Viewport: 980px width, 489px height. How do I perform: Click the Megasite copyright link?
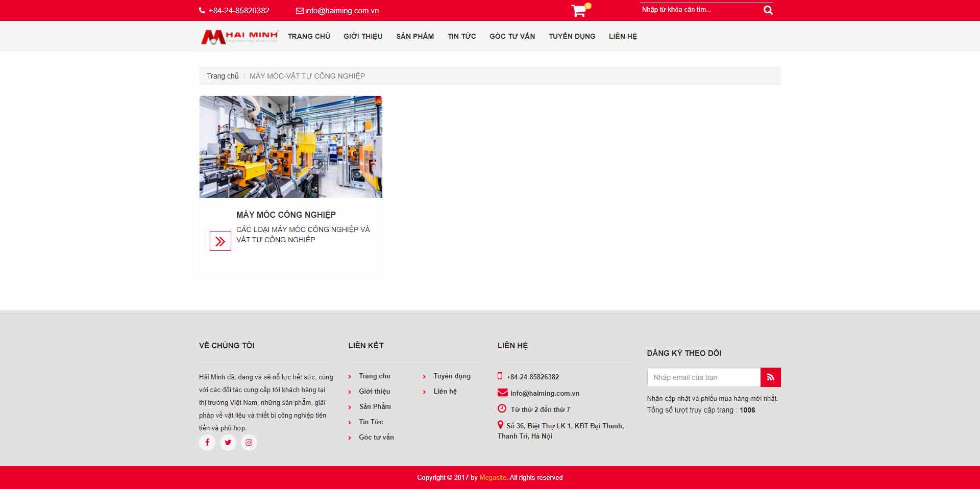[493, 477]
